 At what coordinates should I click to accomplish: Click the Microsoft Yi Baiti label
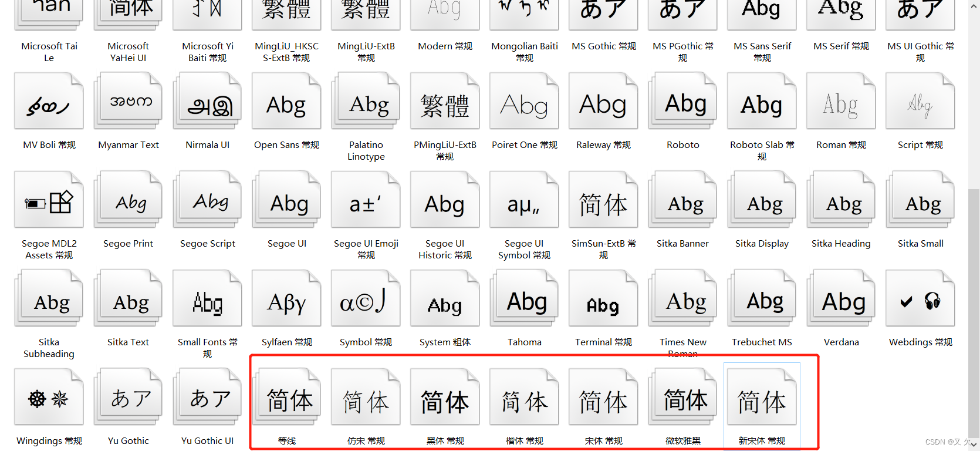coord(207,52)
